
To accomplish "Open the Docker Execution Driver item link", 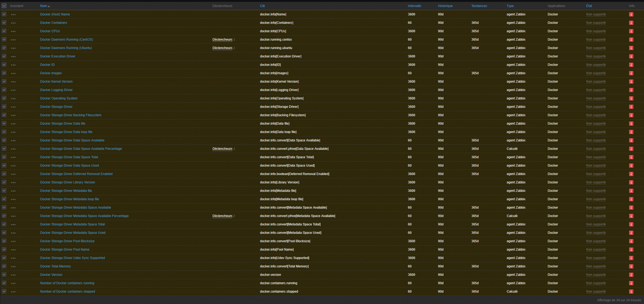I will (58, 56).
